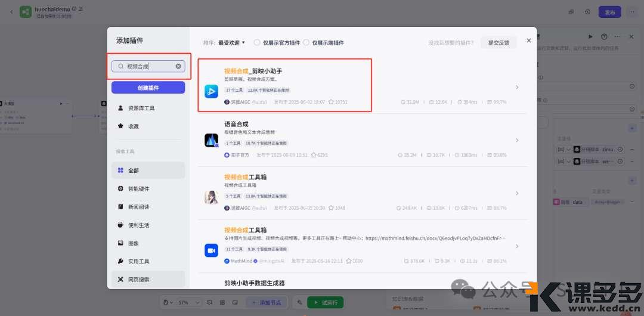Click the 语音合成 plugin title
This screenshot has height=316, width=644.
[x=236, y=124]
